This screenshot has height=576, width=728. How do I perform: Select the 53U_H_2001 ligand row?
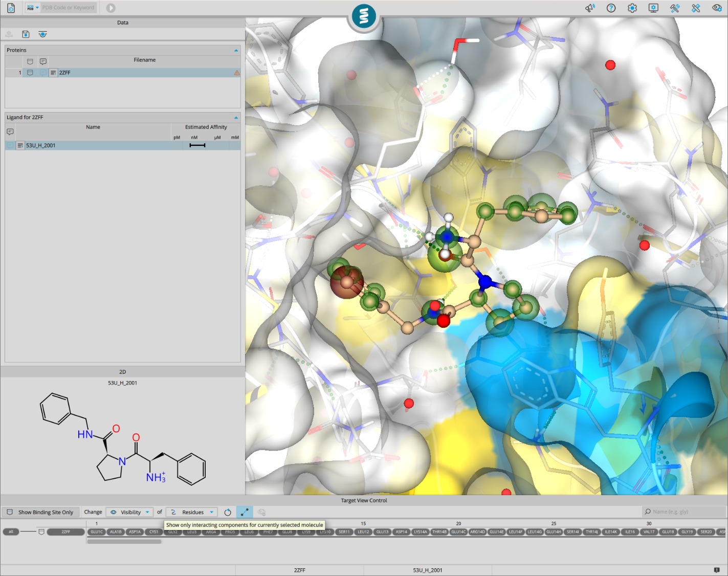coord(41,145)
